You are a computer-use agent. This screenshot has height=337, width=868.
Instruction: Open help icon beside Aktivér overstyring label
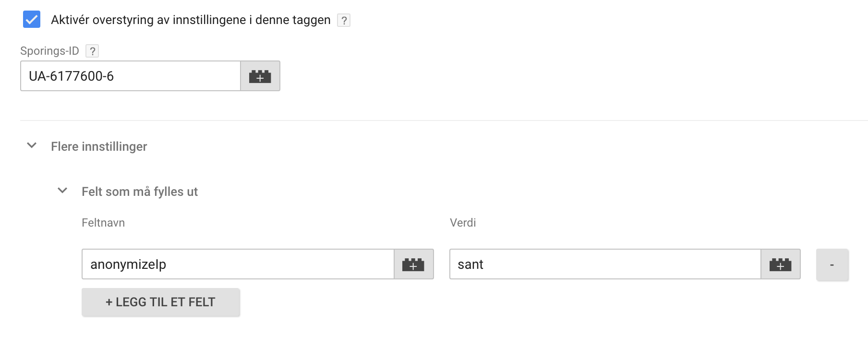tap(343, 20)
